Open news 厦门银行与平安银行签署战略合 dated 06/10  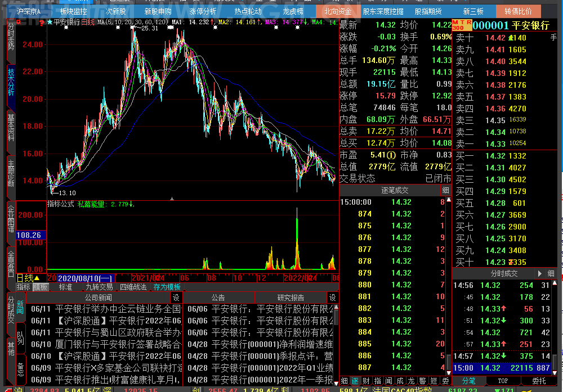[x=106, y=344]
